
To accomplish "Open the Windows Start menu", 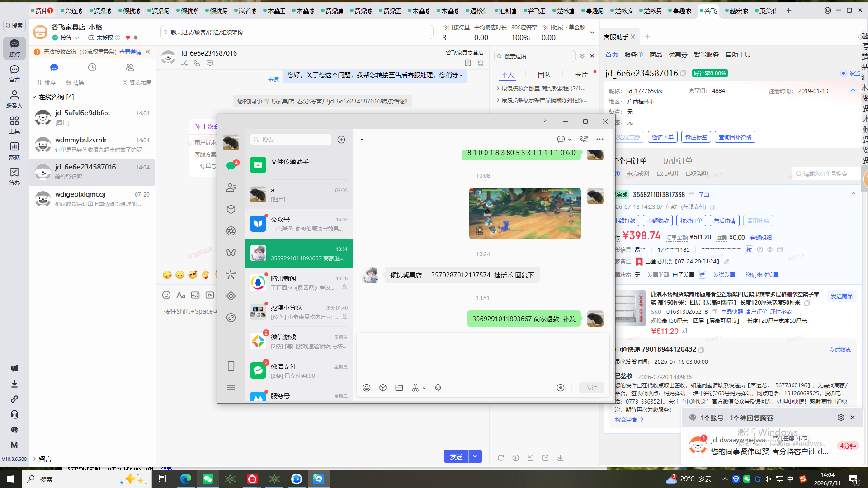I will pos(11,479).
